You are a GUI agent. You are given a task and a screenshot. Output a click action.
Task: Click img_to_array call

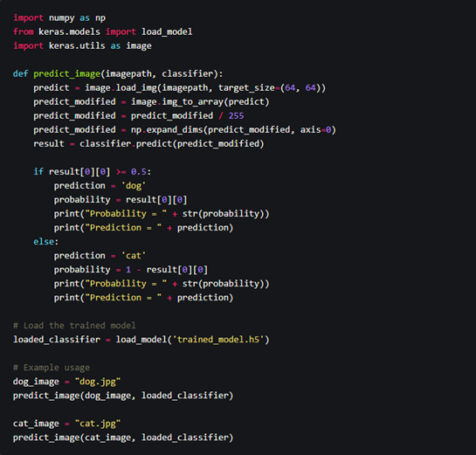tap(200, 101)
